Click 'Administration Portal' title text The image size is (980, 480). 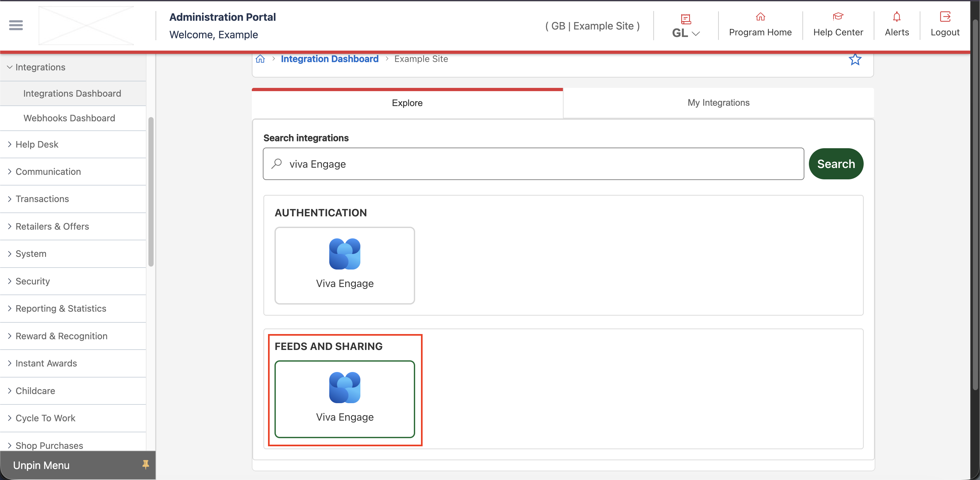click(223, 17)
